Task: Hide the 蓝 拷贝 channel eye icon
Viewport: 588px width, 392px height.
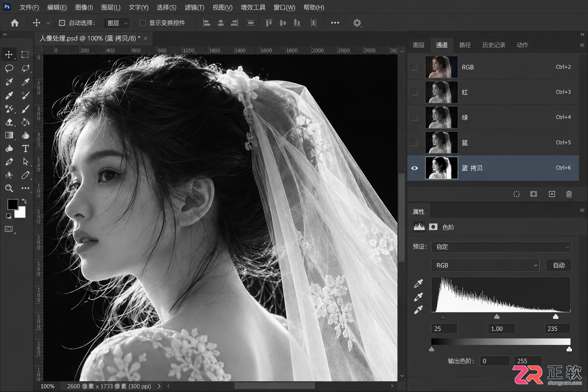Action: click(414, 168)
